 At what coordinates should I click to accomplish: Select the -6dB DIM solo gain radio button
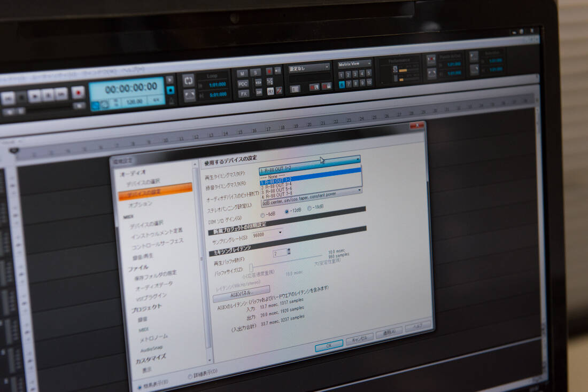pyautogui.click(x=262, y=215)
